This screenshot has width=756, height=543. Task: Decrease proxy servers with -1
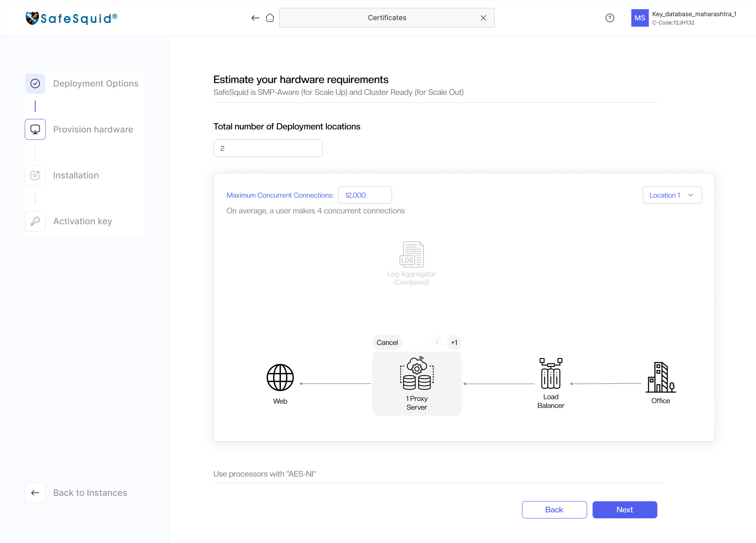coord(436,342)
